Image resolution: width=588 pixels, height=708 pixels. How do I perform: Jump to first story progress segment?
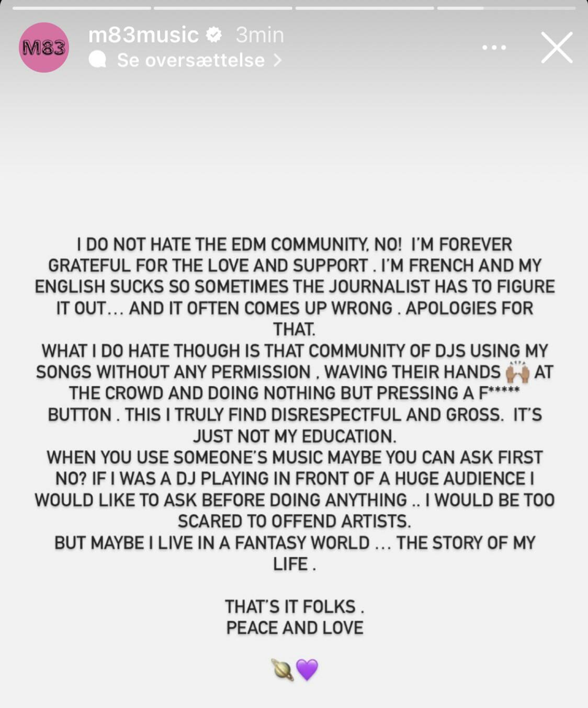[x=82, y=8]
